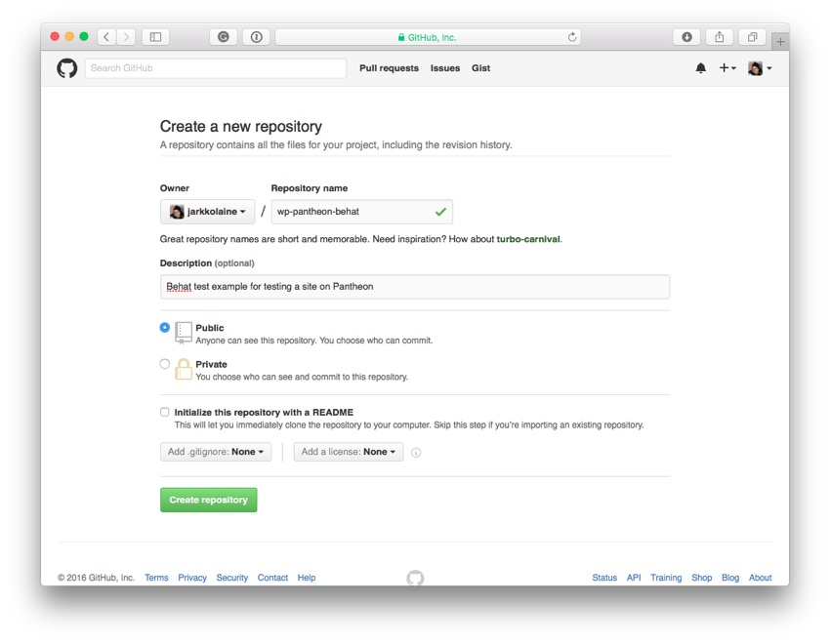Open the Status footer link
Image resolution: width=830 pixels, height=644 pixels.
pyautogui.click(x=604, y=578)
